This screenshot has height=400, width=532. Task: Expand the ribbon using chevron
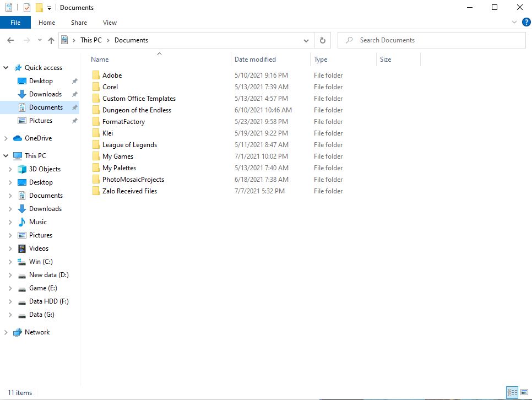(x=514, y=23)
